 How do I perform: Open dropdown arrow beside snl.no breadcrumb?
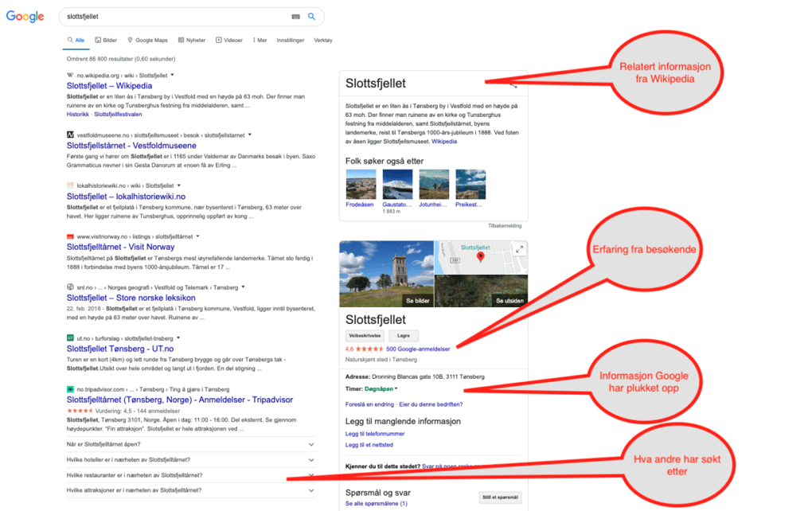pyautogui.click(x=243, y=287)
